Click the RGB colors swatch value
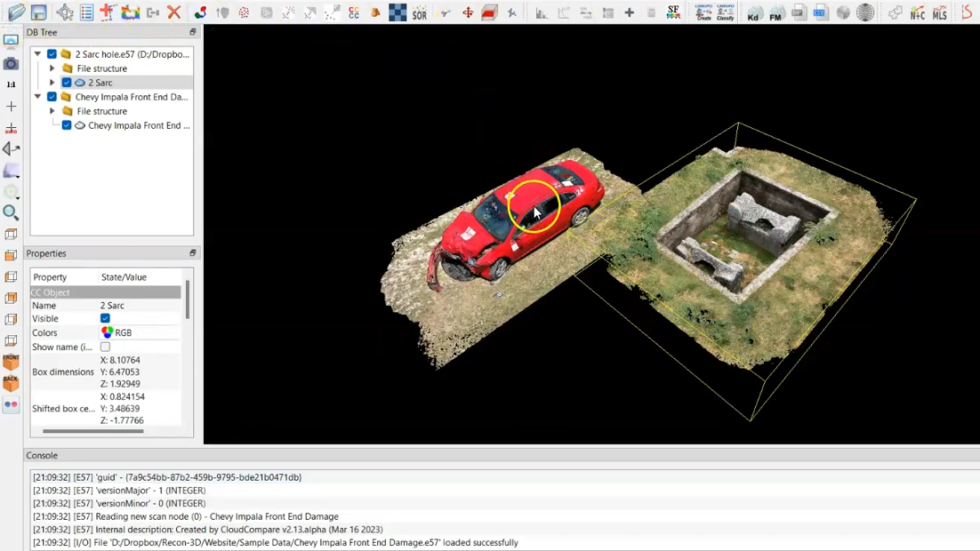 coord(116,332)
